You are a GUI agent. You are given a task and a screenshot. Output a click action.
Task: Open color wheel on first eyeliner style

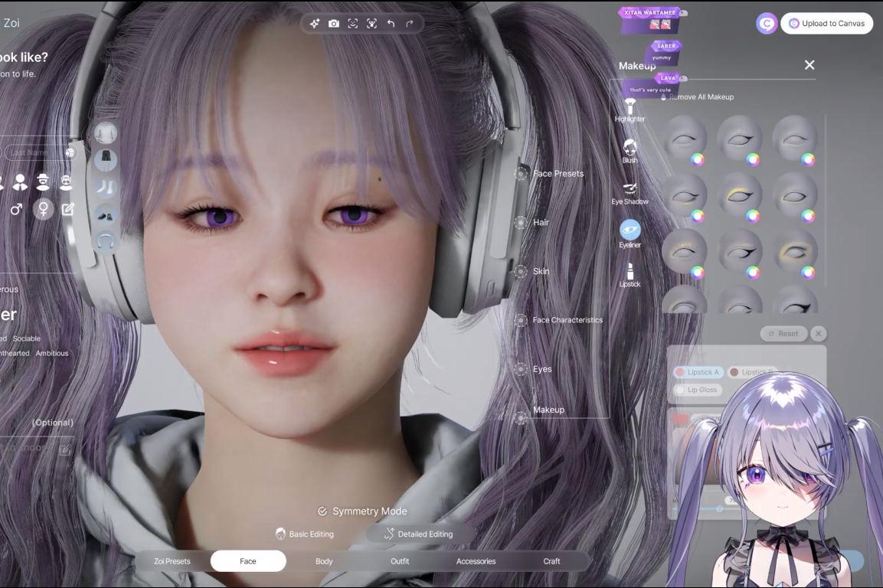pyautogui.click(x=698, y=160)
